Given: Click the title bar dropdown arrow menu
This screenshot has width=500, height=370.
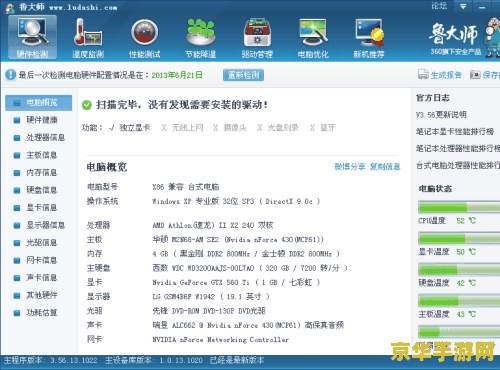Looking at the screenshot, I should click(463, 6).
